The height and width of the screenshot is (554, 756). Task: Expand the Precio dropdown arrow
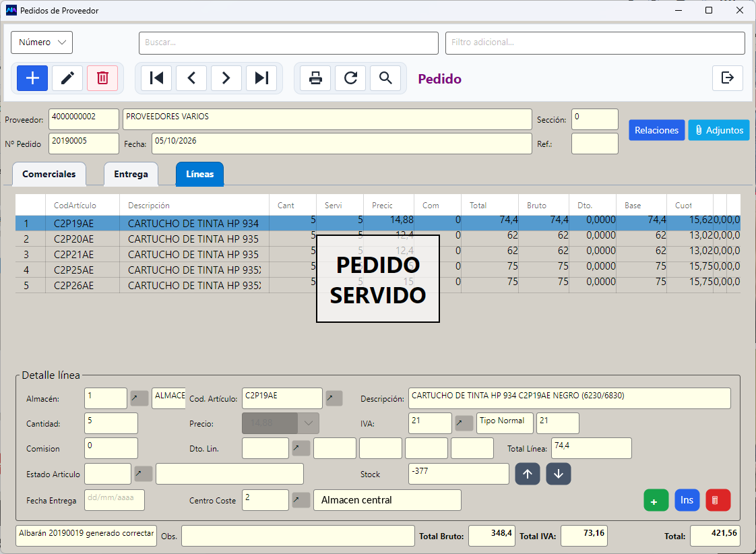pos(309,423)
